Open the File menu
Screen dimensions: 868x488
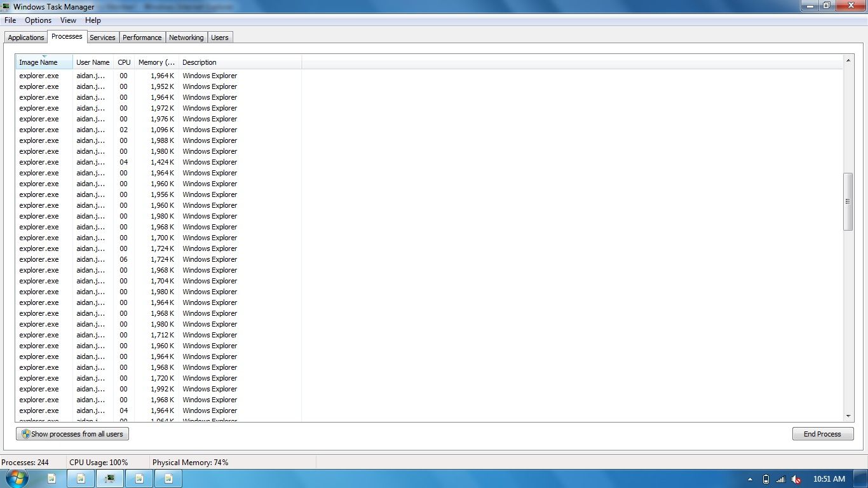(10, 20)
